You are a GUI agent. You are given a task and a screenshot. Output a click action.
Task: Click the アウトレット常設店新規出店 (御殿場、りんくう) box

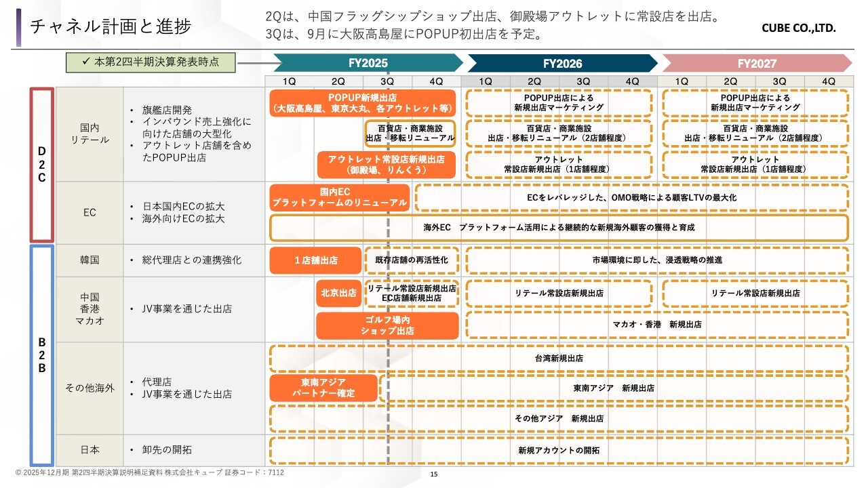pyautogui.click(x=387, y=165)
